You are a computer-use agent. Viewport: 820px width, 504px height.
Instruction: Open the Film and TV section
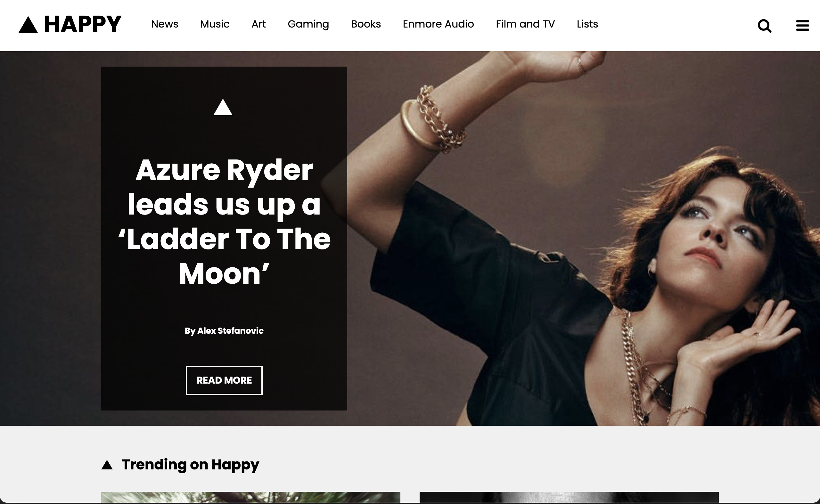click(x=525, y=24)
